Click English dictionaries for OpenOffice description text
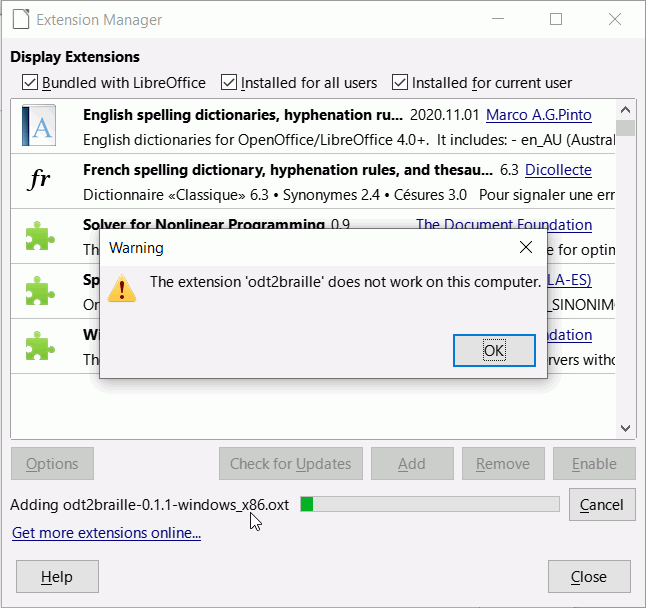The width and height of the screenshot is (646, 608). (349, 140)
